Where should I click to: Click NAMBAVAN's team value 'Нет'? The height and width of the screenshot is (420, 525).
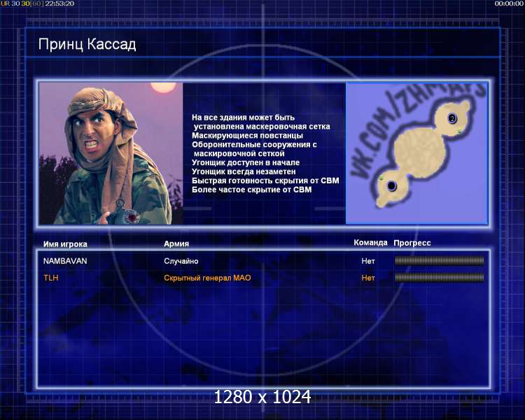point(368,261)
